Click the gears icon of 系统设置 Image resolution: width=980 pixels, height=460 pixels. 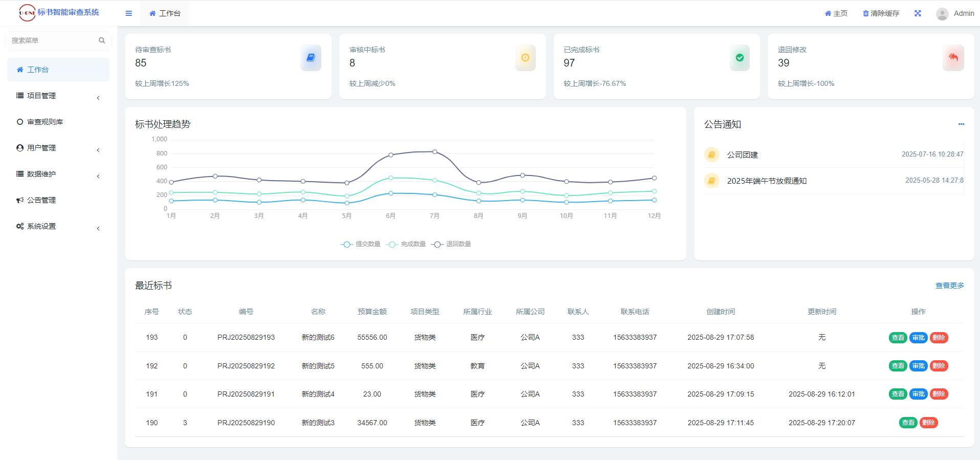[x=20, y=226]
